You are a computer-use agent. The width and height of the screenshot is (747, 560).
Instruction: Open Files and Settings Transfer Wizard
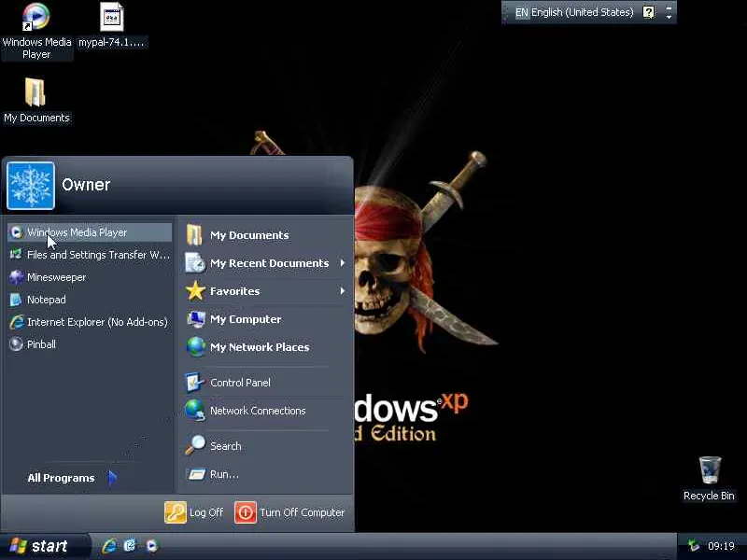(90, 255)
